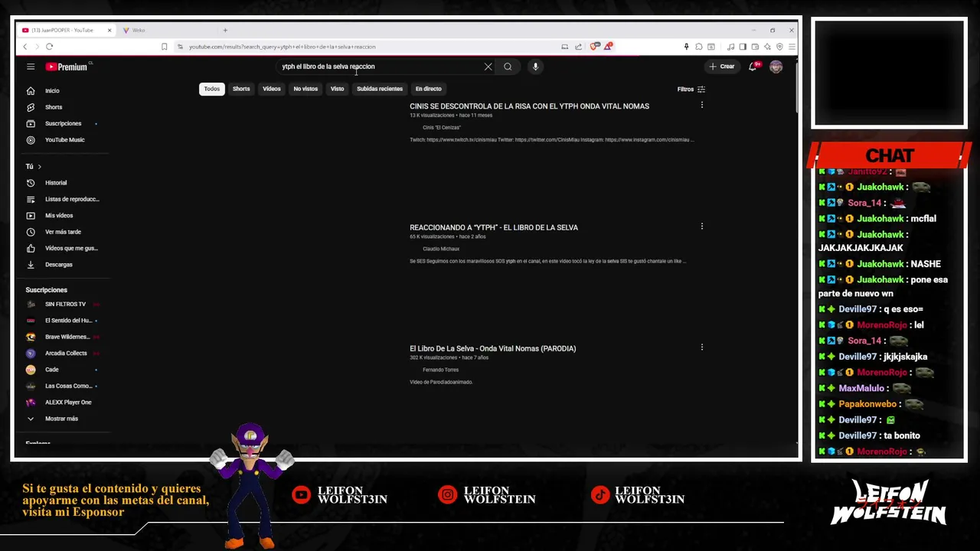Open the Brave Shields lion icon
This screenshot has width=980, height=551.
tap(594, 47)
